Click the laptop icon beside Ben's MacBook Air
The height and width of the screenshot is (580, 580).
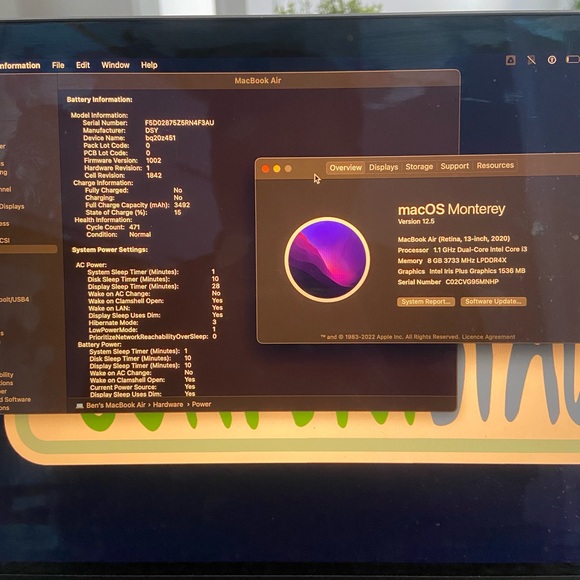[x=80, y=406]
